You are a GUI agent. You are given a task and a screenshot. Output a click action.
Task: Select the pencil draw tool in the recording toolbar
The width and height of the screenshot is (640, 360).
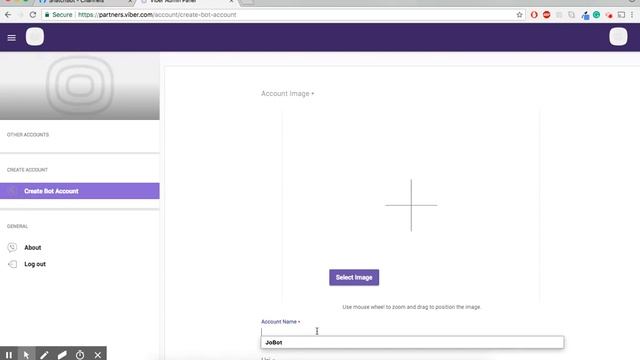tap(44, 355)
